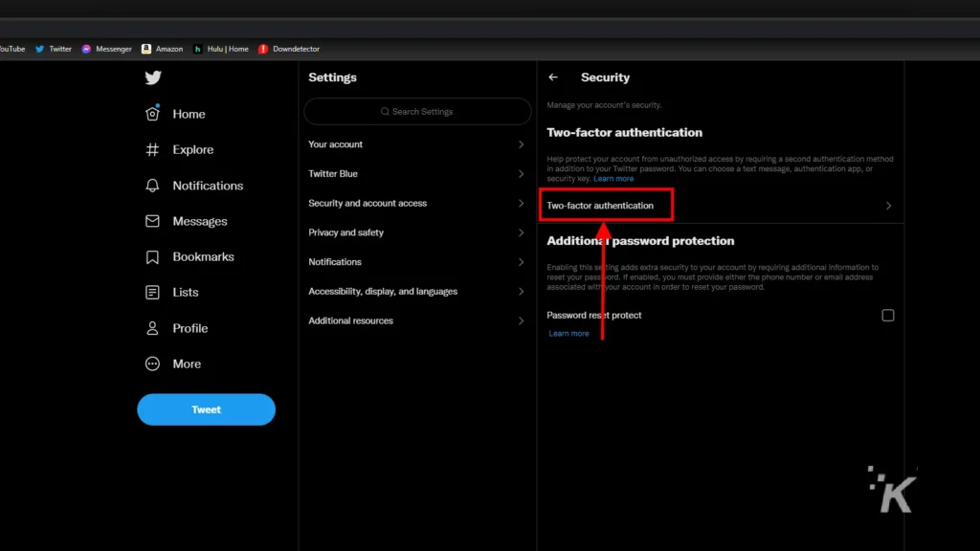
Task: Open Your account settings row
Action: coord(416,144)
